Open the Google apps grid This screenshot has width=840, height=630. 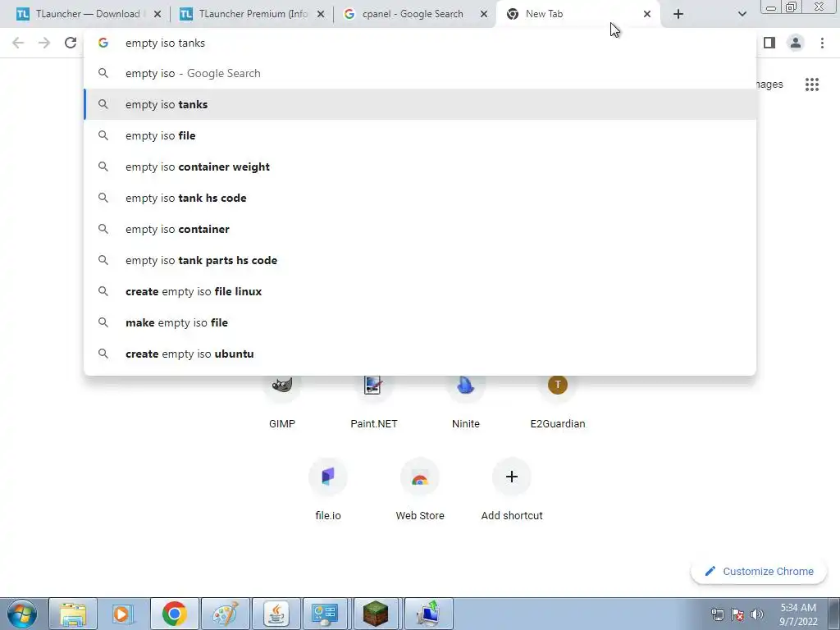[811, 84]
